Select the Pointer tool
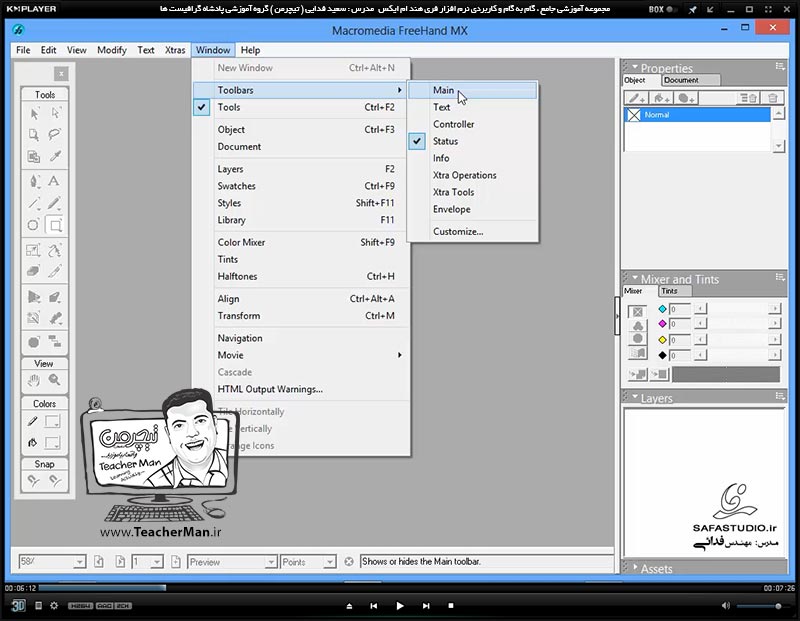 (x=34, y=113)
